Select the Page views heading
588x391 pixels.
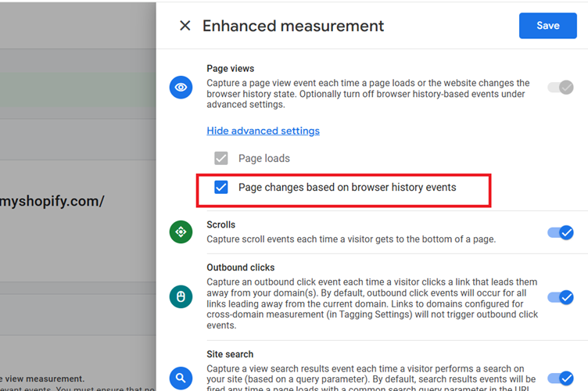(230, 69)
